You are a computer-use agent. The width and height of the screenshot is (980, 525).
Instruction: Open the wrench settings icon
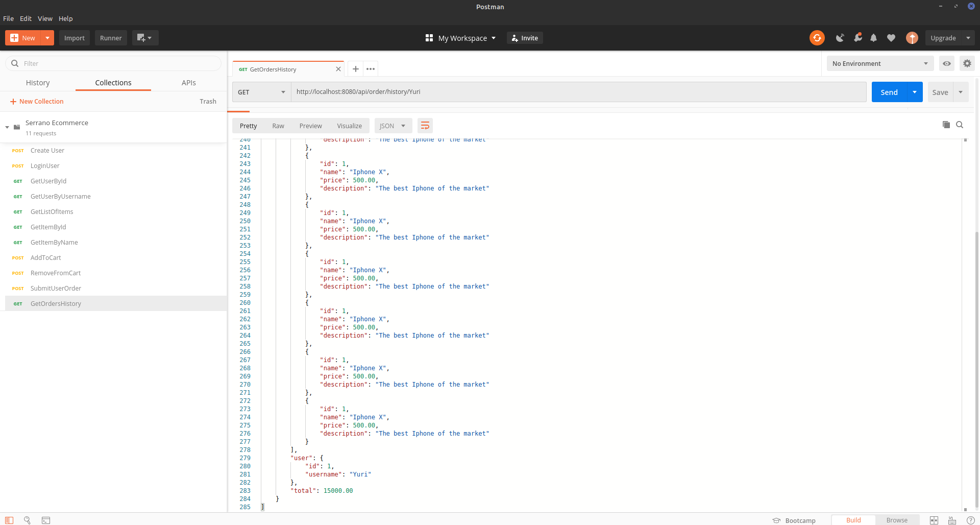point(857,37)
